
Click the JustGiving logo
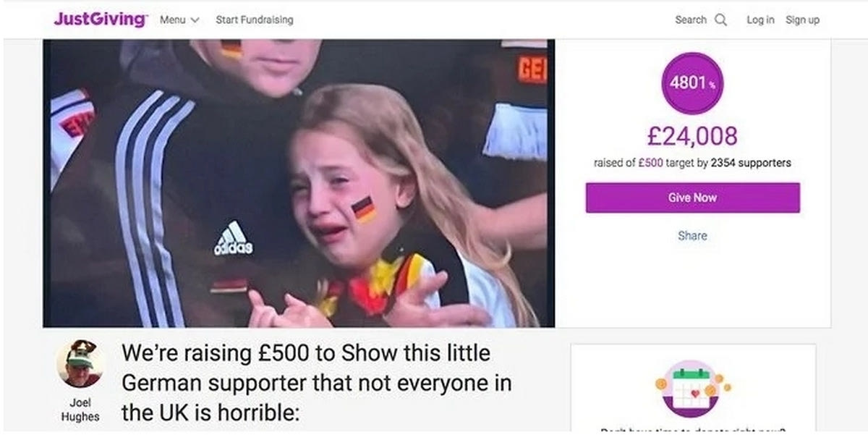pos(100,20)
